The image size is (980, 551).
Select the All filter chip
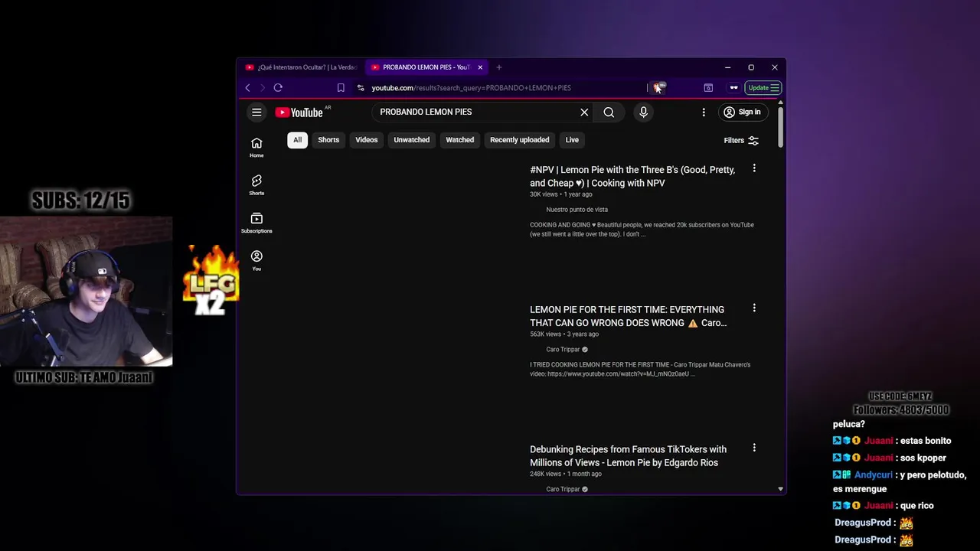point(297,140)
